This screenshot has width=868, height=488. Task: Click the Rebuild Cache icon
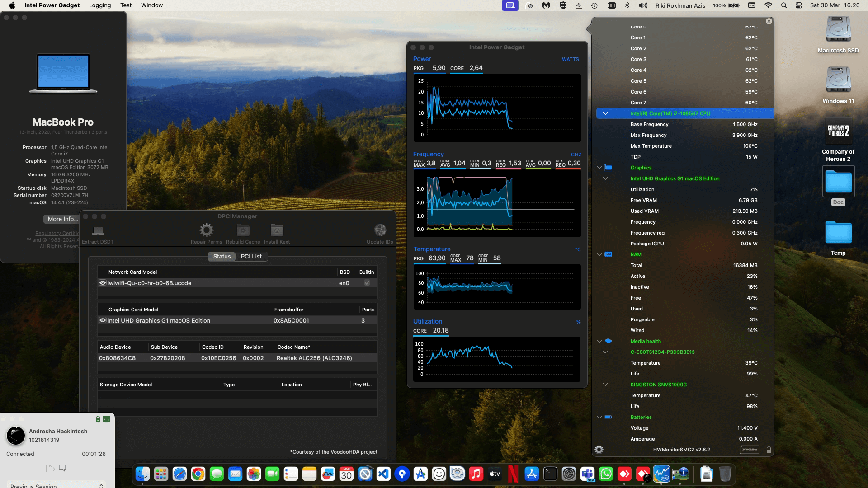pos(243,230)
